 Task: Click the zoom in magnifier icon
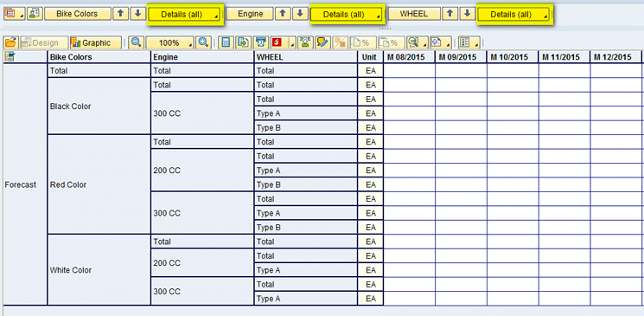point(203,42)
